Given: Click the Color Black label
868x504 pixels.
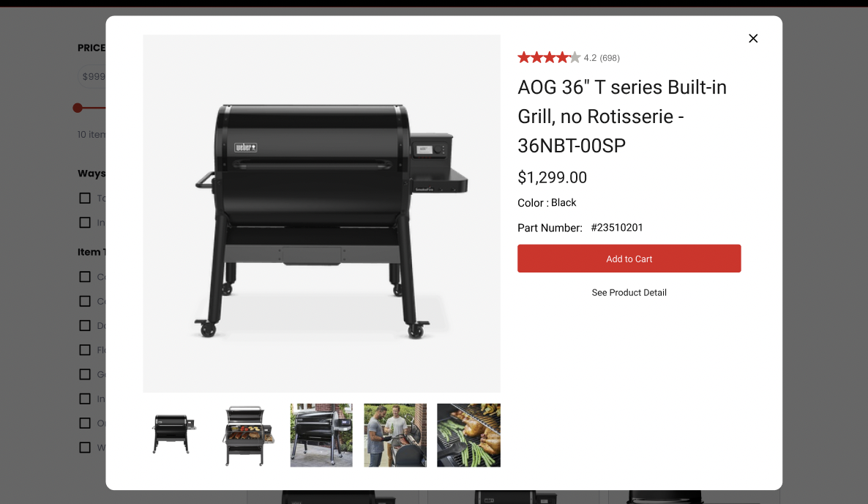Looking at the screenshot, I should [x=547, y=203].
